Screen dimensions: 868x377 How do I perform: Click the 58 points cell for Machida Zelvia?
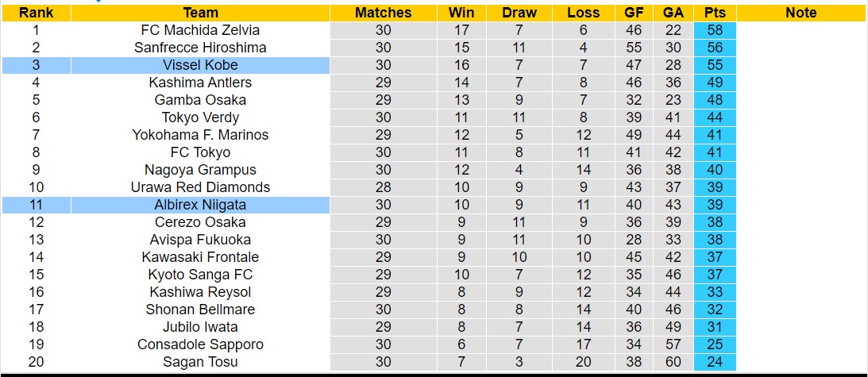[715, 30]
